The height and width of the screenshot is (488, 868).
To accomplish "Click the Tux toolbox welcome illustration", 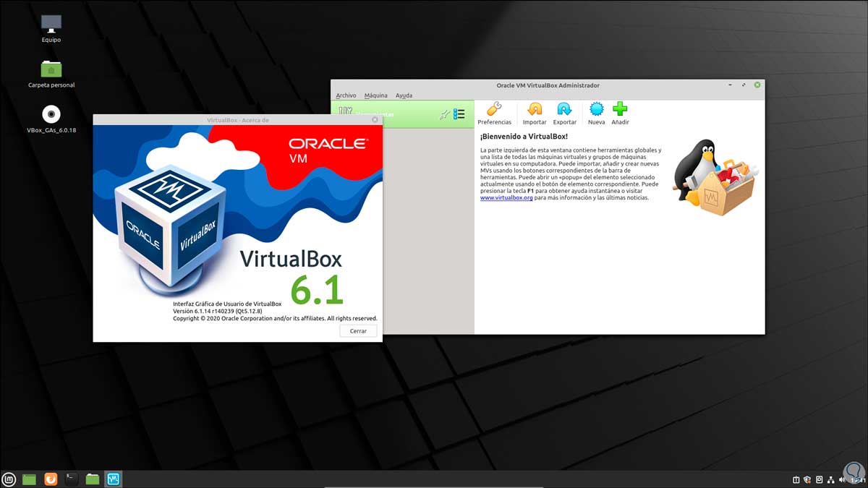I will pyautogui.click(x=715, y=177).
